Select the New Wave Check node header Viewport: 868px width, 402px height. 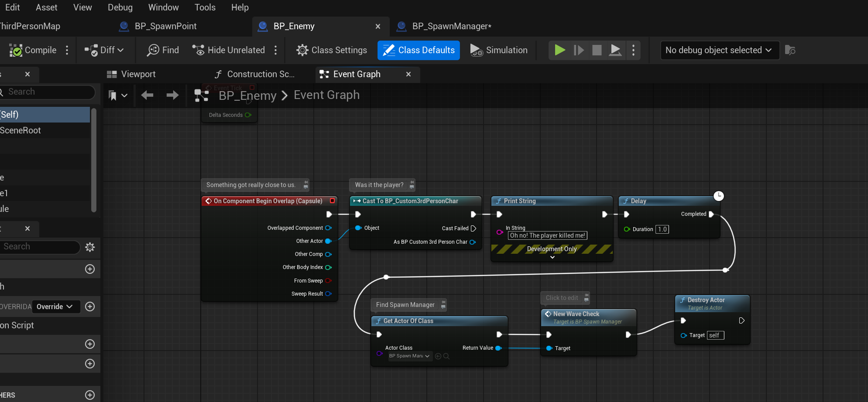[x=589, y=317]
